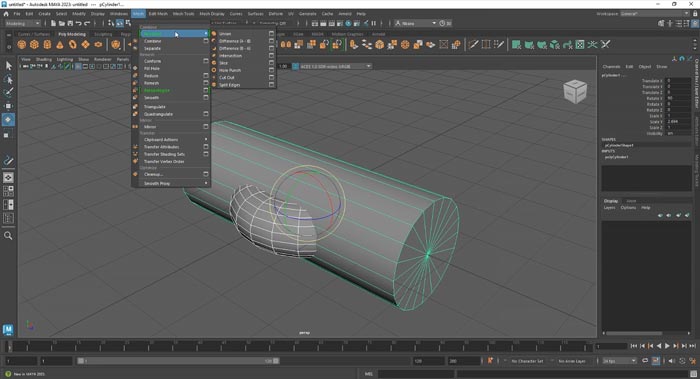Click the search magnifier icon
700x379 pixels.
(8, 235)
